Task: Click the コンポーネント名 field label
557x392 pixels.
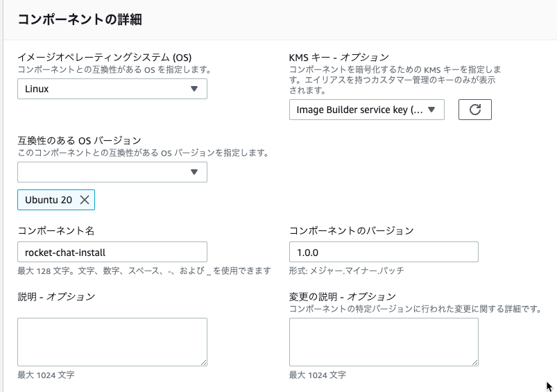Action: 55,230
